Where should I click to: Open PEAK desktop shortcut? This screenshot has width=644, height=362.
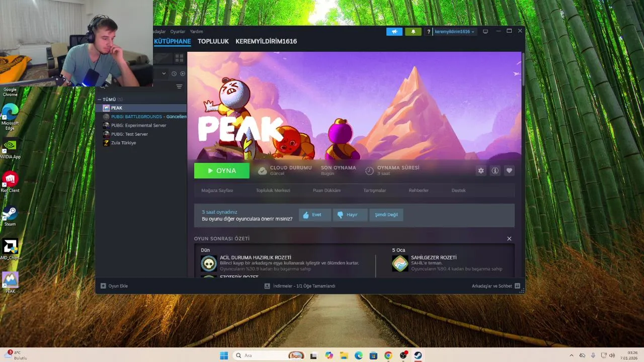tap(10, 283)
